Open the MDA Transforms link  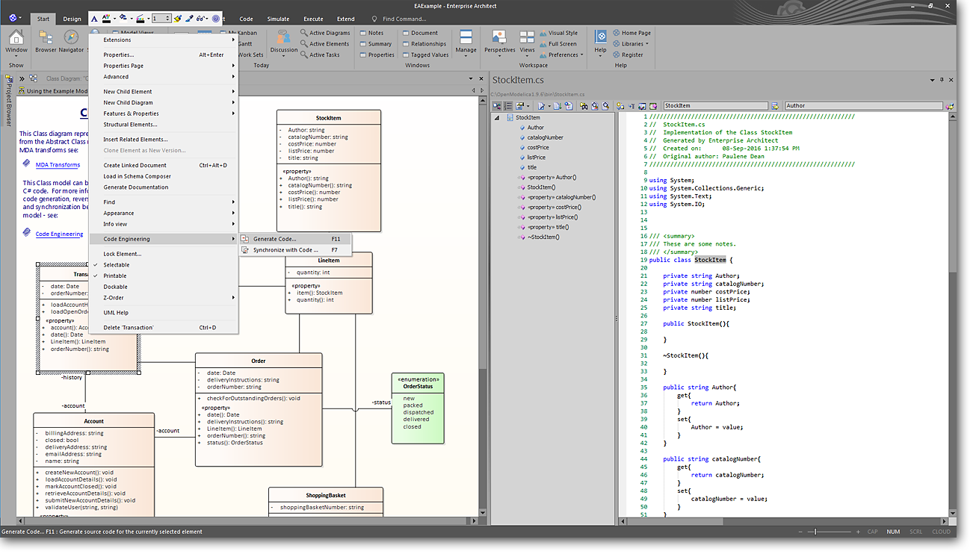[x=58, y=165]
